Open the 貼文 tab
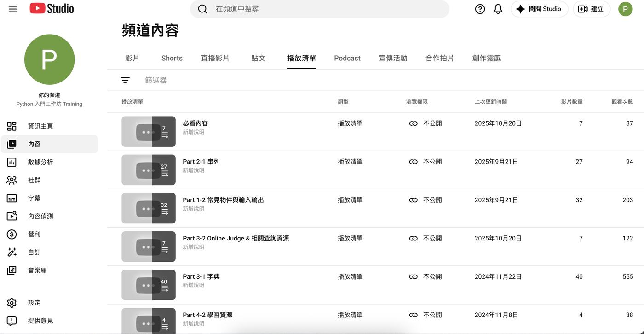This screenshot has height=334, width=644. 259,58
